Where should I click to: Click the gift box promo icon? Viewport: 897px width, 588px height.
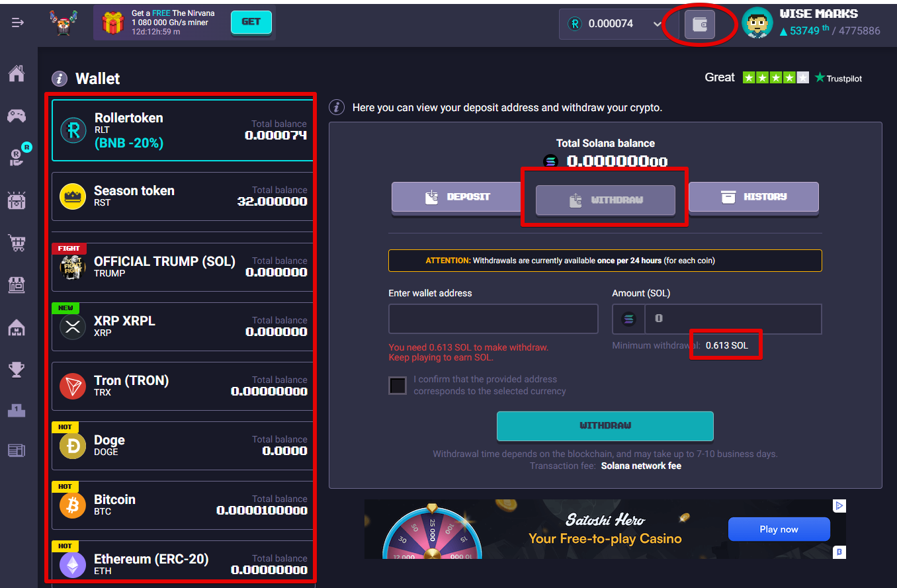click(113, 23)
